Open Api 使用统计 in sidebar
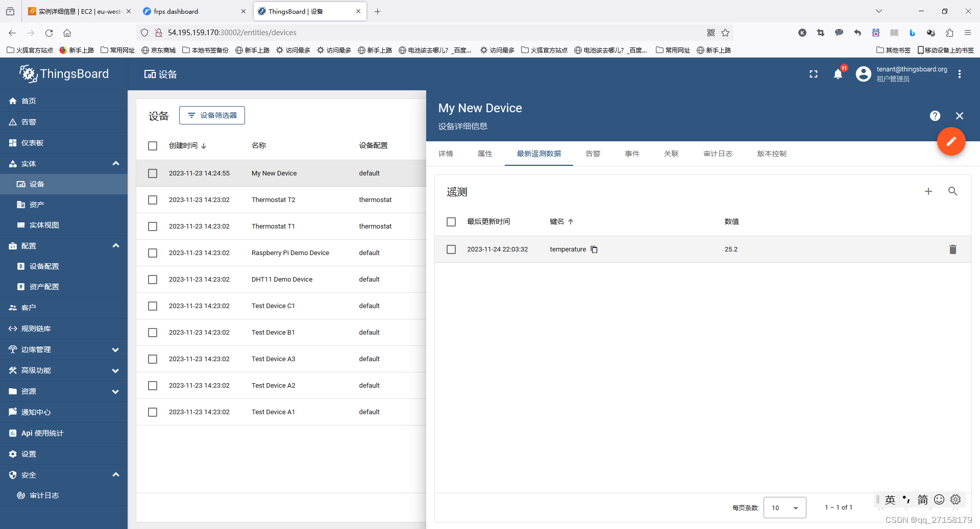Viewport: 980px width, 529px height. pyautogui.click(x=64, y=433)
